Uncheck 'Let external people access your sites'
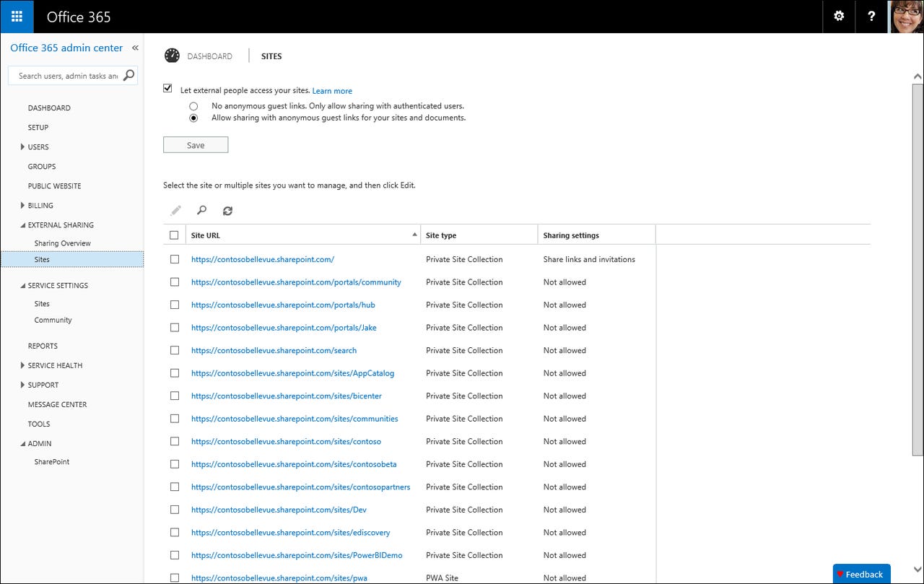This screenshot has height=584, width=924. coord(167,87)
